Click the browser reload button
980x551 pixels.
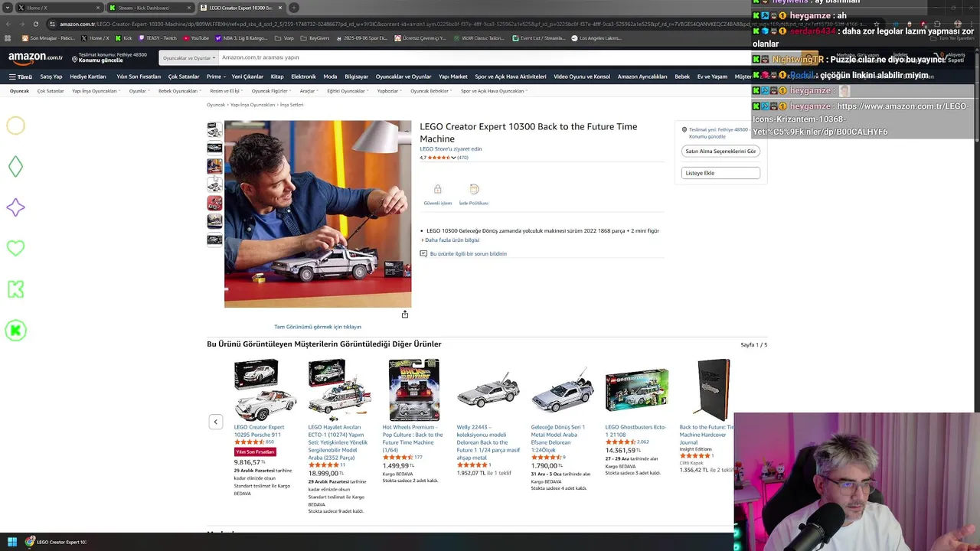pos(36,24)
